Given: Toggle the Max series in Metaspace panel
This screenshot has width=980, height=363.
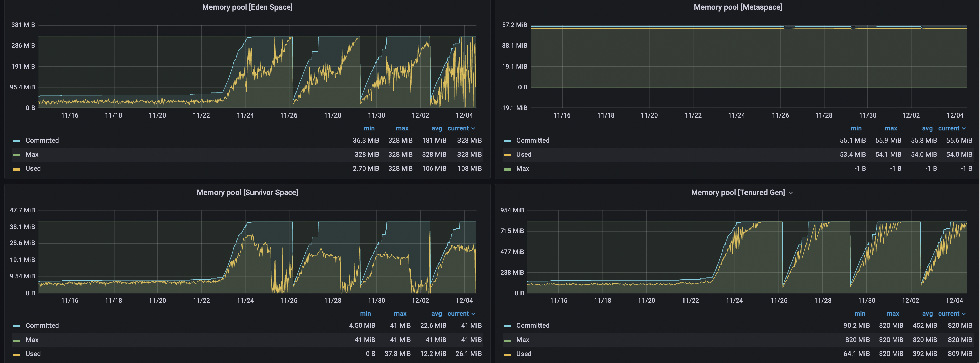Looking at the screenshot, I should 523,168.
